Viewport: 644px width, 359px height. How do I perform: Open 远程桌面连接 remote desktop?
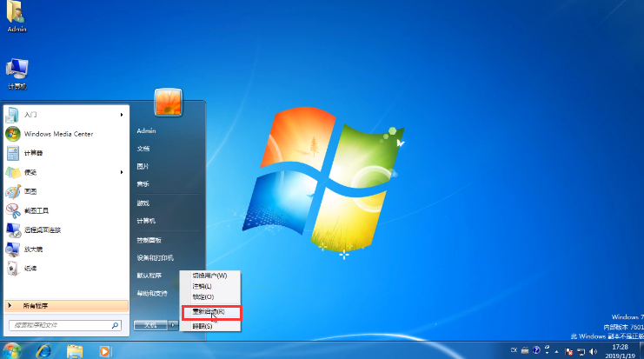click(66, 230)
